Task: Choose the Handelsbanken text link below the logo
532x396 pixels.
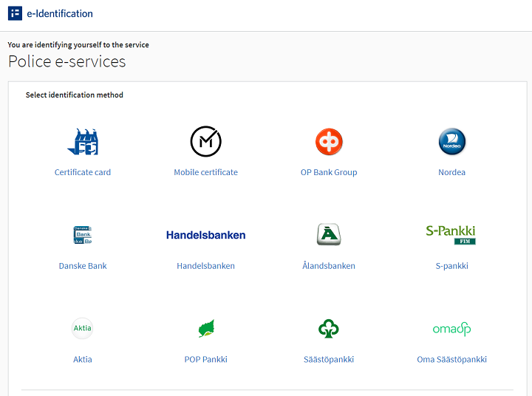Action: [206, 266]
